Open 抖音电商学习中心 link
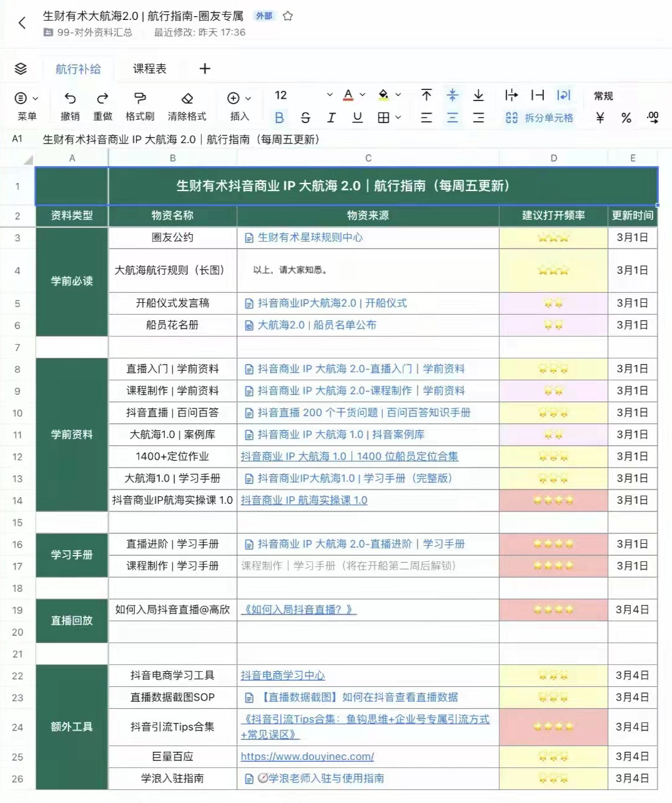The height and width of the screenshot is (803, 672). click(x=283, y=675)
